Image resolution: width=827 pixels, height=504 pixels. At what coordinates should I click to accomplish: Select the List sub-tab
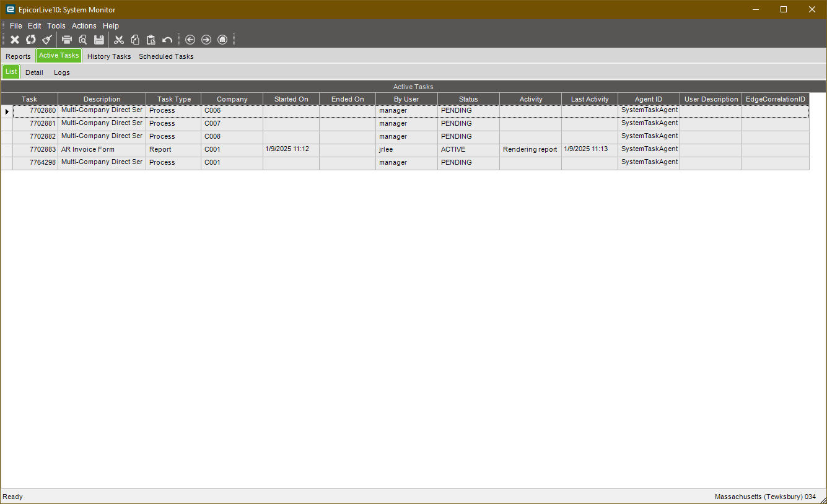pos(11,72)
